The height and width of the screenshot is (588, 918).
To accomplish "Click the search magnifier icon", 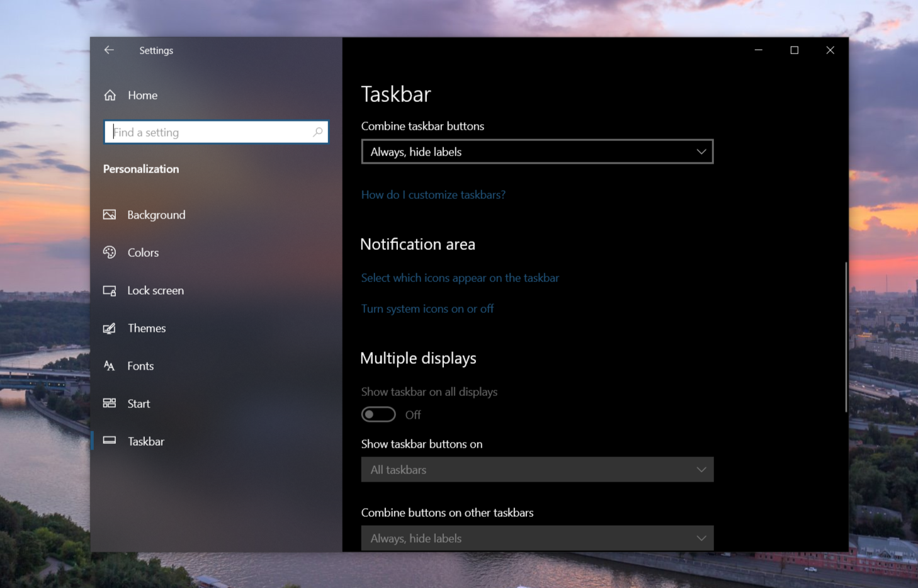I will pyautogui.click(x=318, y=132).
